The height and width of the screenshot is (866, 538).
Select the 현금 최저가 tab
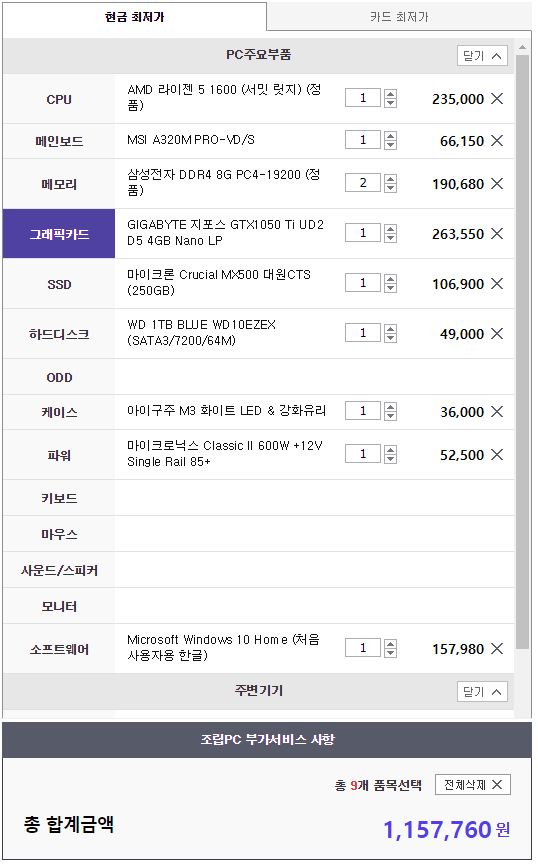135,17
